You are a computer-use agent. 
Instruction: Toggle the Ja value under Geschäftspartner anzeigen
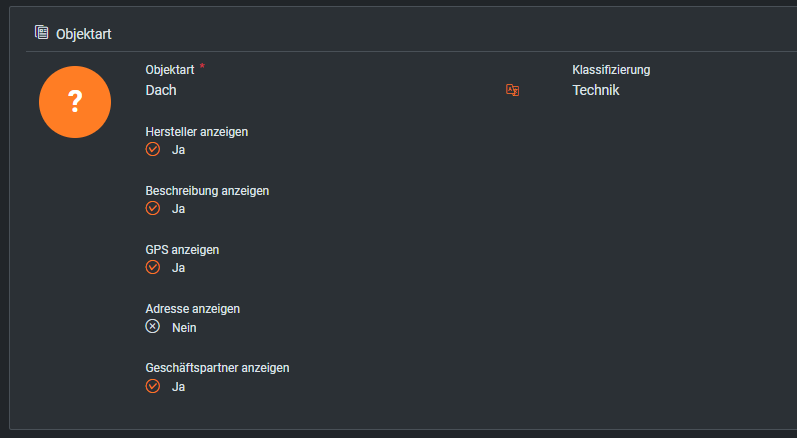179,386
